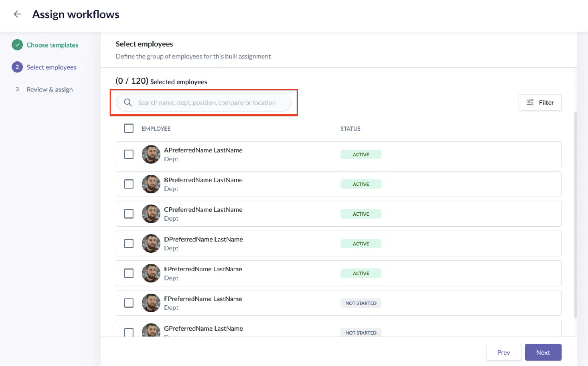Click the filter sliders icon
Image resolution: width=588 pixels, height=366 pixels.
(530, 102)
